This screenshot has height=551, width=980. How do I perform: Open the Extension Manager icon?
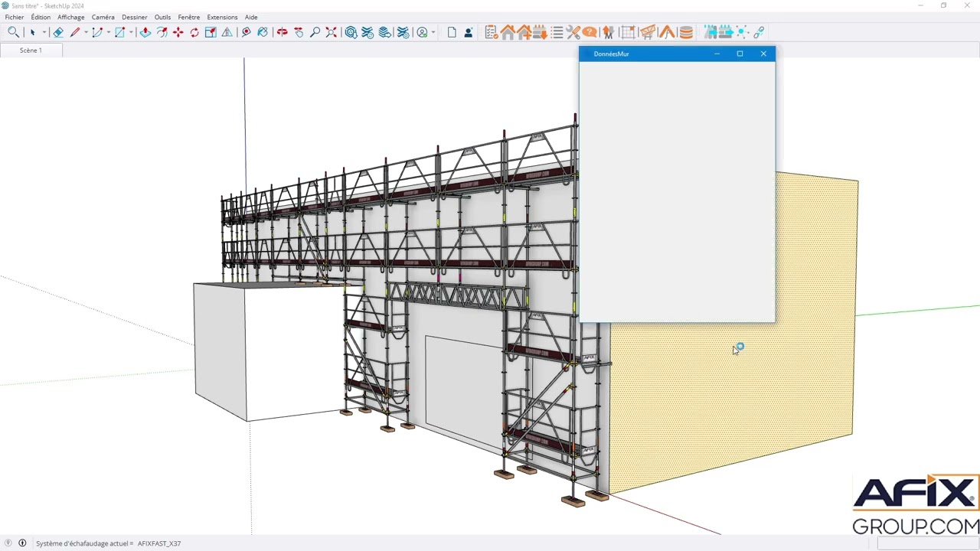click(403, 32)
